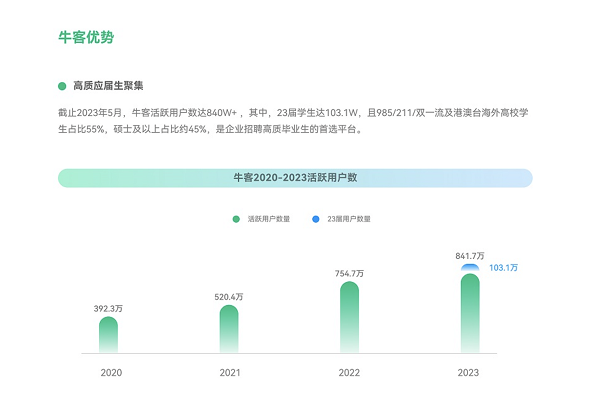The width and height of the screenshot is (600, 408).
Task: Toggle the 活跃用户数量 legend label
Action: tap(269, 219)
